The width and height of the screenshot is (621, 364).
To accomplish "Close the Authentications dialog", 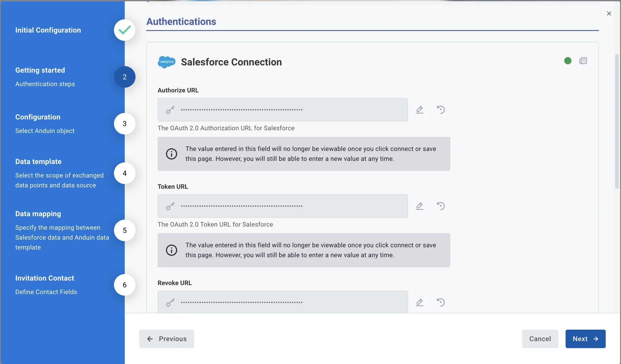I will click(609, 14).
